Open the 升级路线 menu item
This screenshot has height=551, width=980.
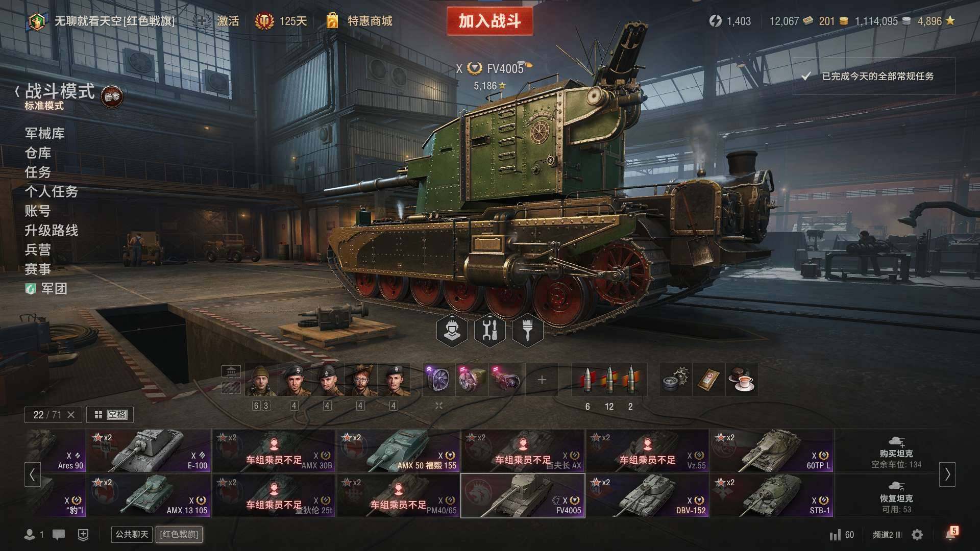(x=52, y=231)
